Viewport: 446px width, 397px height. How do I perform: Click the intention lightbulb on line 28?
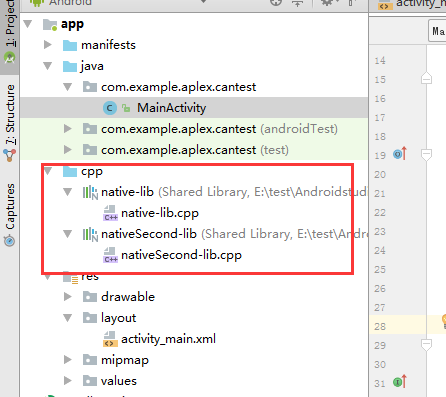tap(444, 321)
